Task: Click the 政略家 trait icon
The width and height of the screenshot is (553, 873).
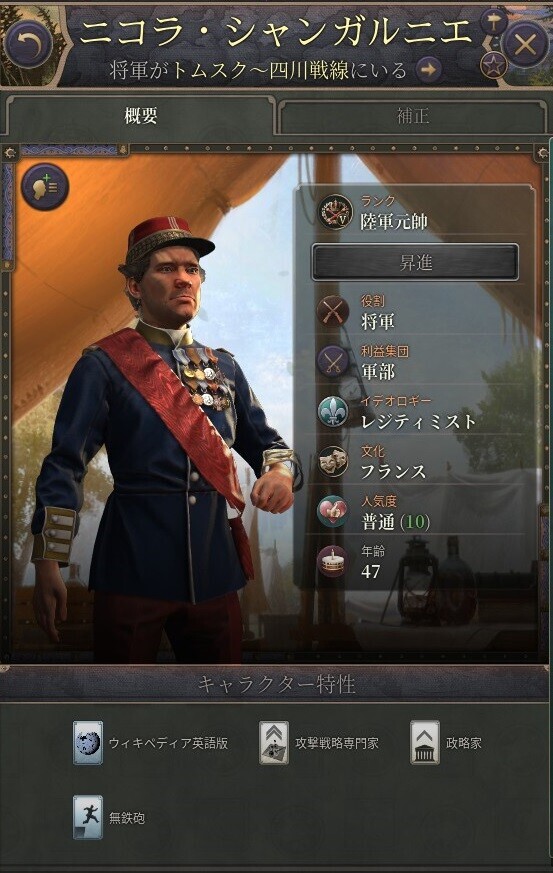Action: 425,743
